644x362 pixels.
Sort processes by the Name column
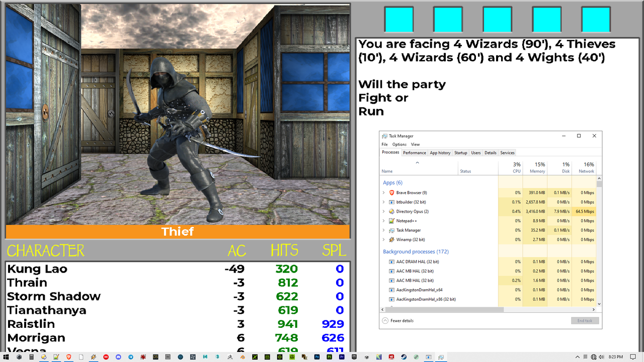click(419, 168)
